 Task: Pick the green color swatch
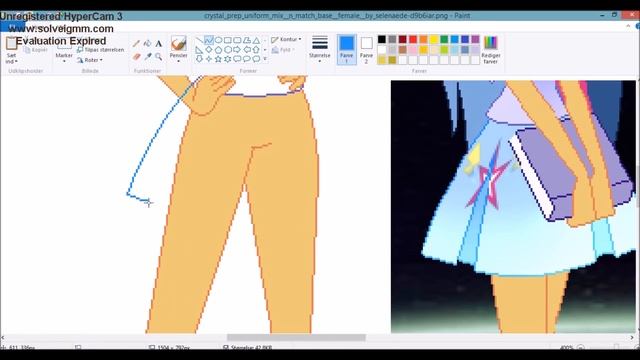point(444,40)
